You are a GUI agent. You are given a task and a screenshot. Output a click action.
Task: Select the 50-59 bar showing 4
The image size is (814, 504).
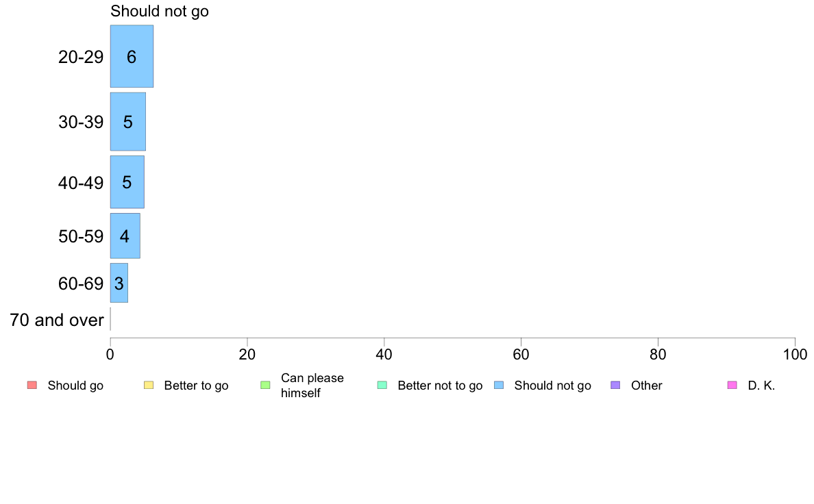125,236
